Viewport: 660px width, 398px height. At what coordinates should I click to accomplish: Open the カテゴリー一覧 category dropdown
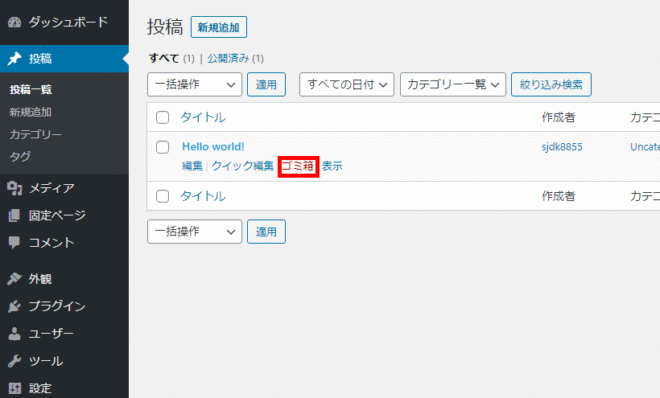coord(453,85)
